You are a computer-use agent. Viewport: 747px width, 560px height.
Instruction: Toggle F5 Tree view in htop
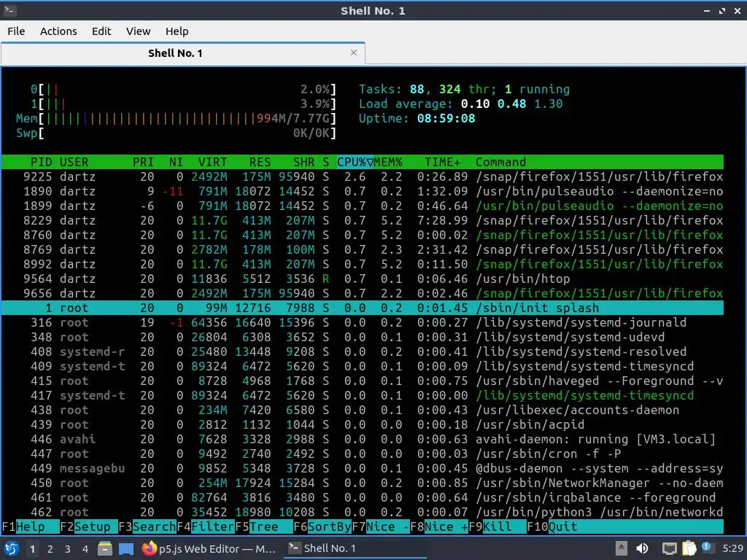point(264,526)
